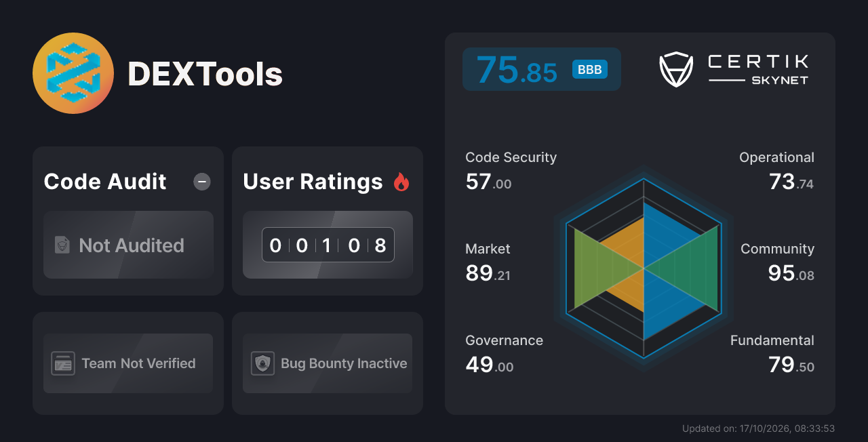Click the Fundamental score 79.50
Image resolution: width=868 pixels, height=442 pixels.
point(791,365)
